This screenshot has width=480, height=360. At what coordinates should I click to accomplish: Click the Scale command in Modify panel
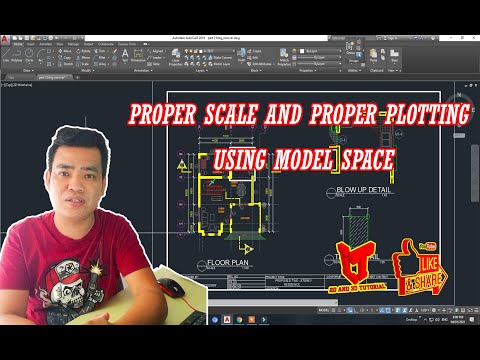click(83, 64)
